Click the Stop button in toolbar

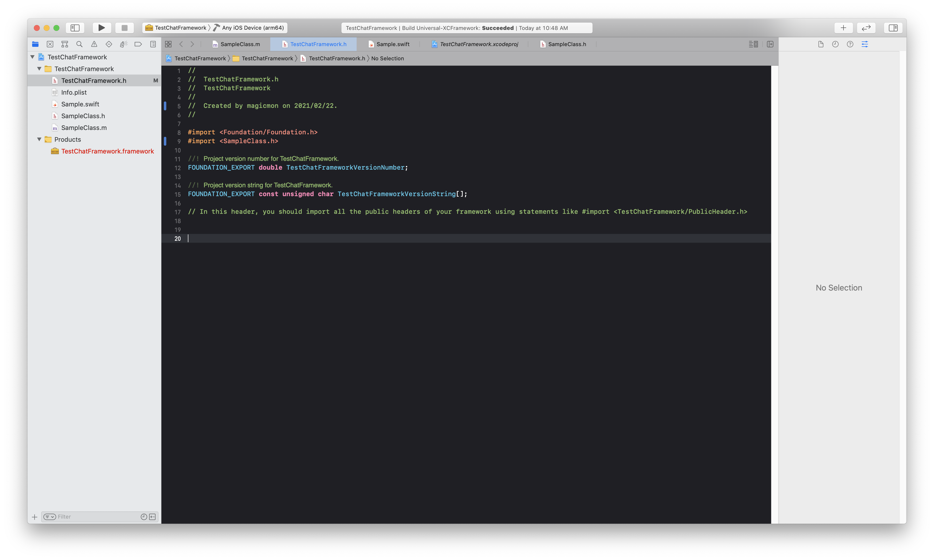(125, 27)
